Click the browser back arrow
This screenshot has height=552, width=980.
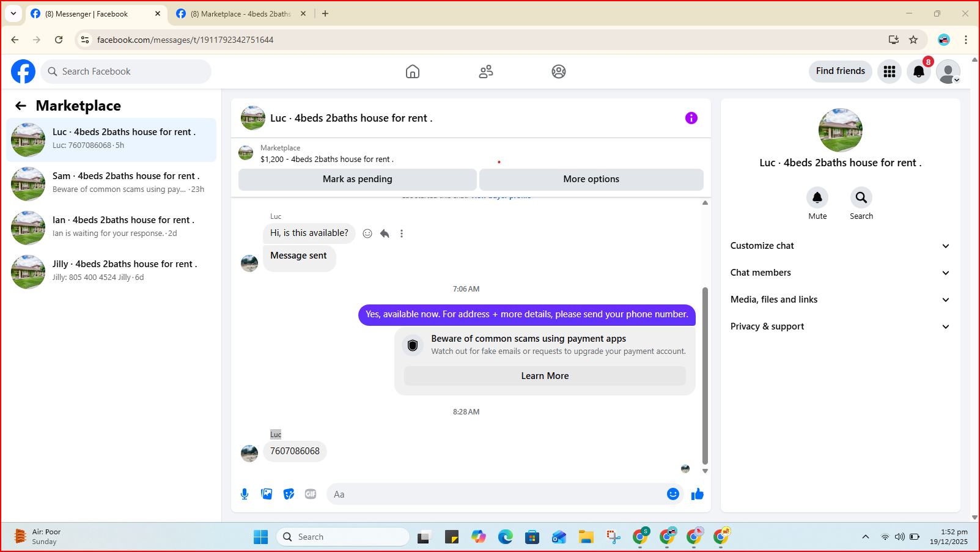pyautogui.click(x=15, y=40)
